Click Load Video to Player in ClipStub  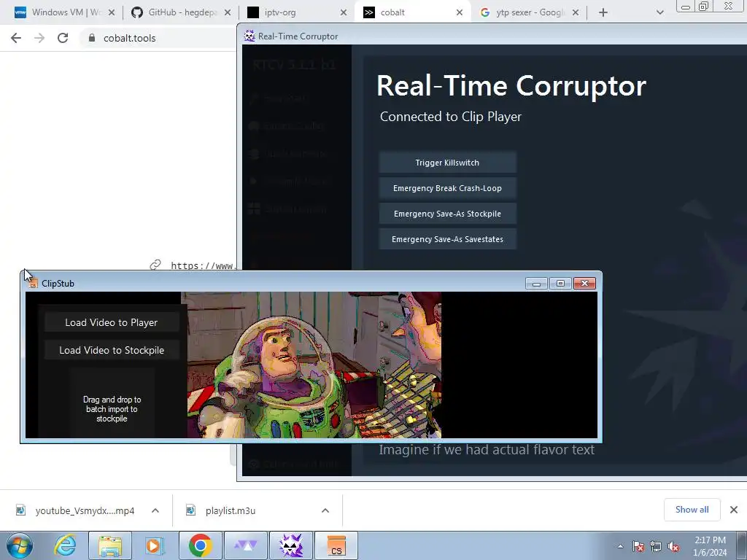click(x=112, y=322)
